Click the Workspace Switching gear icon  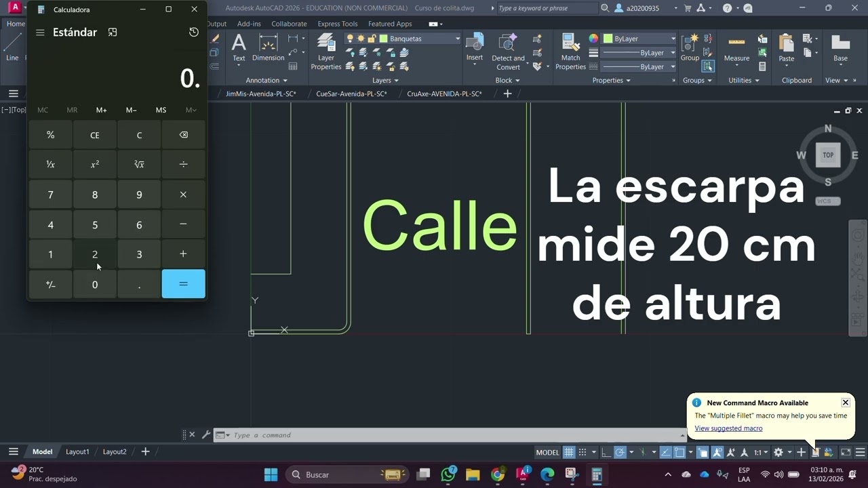coord(778,452)
